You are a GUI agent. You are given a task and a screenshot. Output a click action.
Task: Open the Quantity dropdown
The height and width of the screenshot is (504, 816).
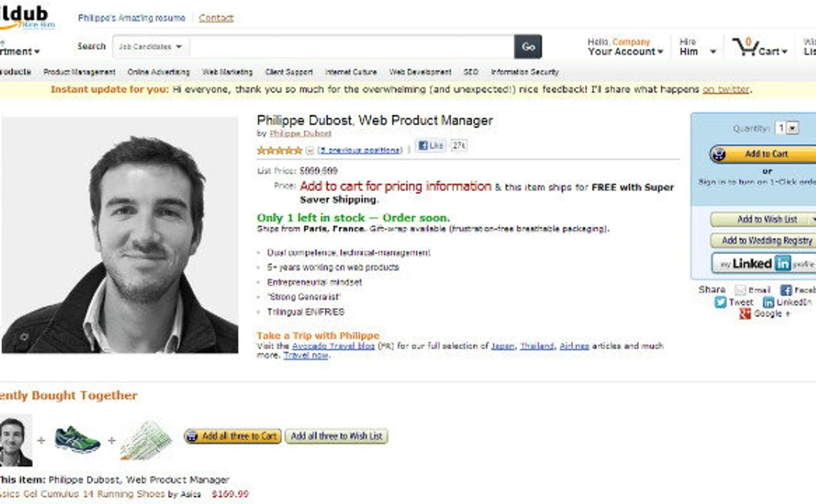click(x=787, y=128)
